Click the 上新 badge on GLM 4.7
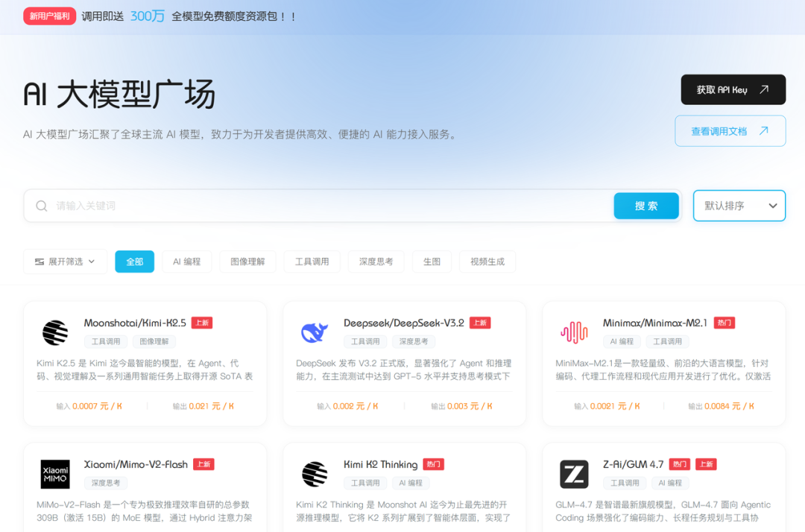 tap(706, 464)
